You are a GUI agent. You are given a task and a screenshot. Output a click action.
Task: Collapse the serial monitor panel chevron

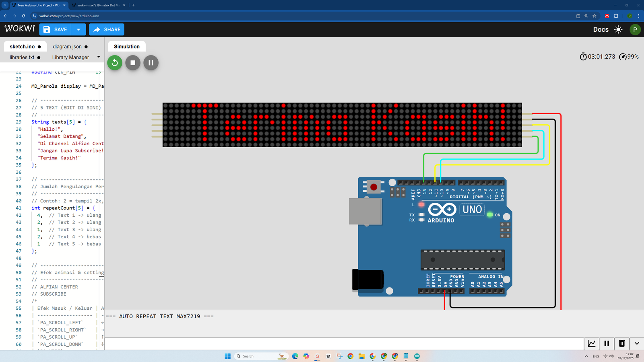coord(637,343)
